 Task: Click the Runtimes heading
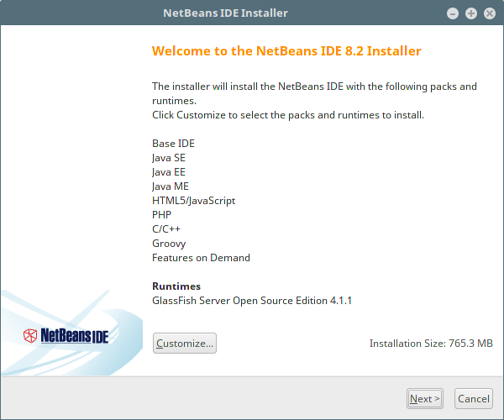tap(176, 286)
